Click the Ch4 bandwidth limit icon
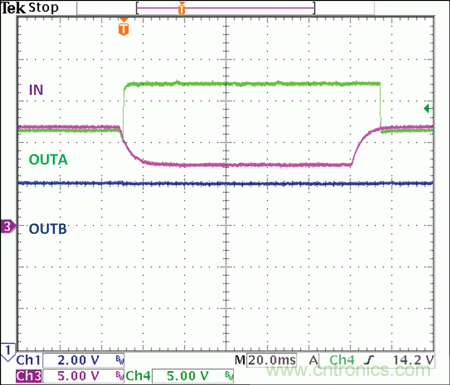Viewport: 450px width, 385px height. pyautogui.click(x=229, y=376)
